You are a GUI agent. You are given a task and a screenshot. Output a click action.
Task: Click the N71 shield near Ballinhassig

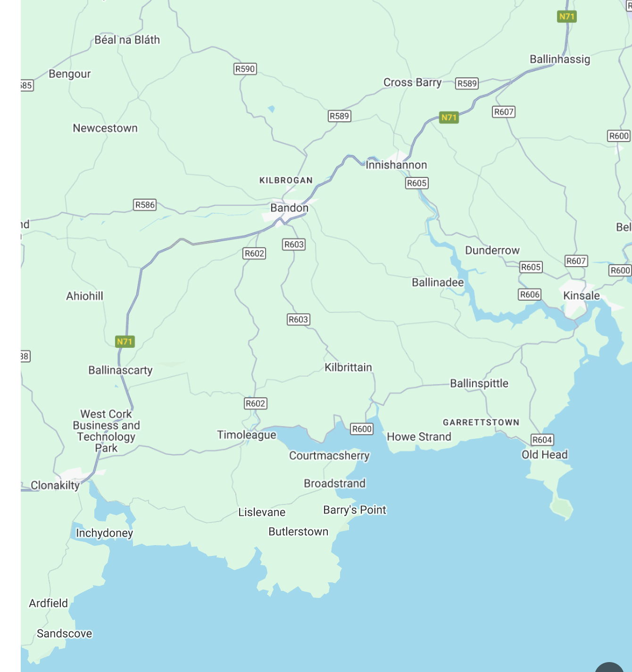(x=567, y=17)
